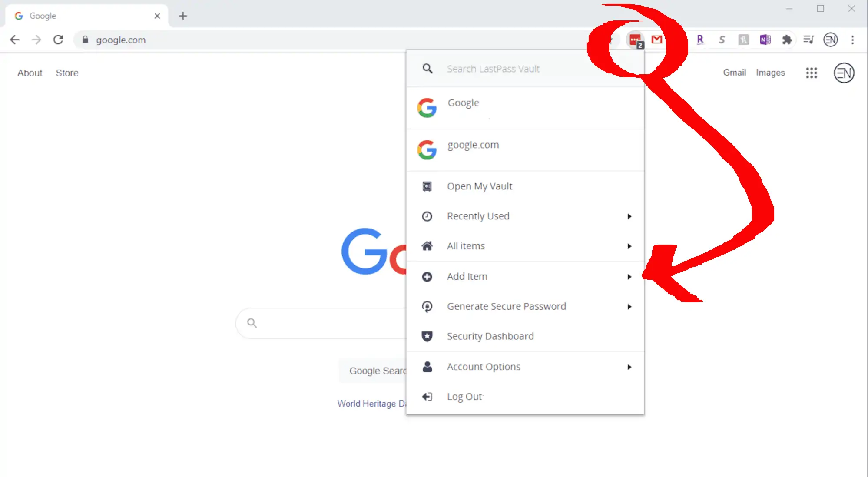Click the reload page button
Screen dimensions: 868x477
coord(57,40)
